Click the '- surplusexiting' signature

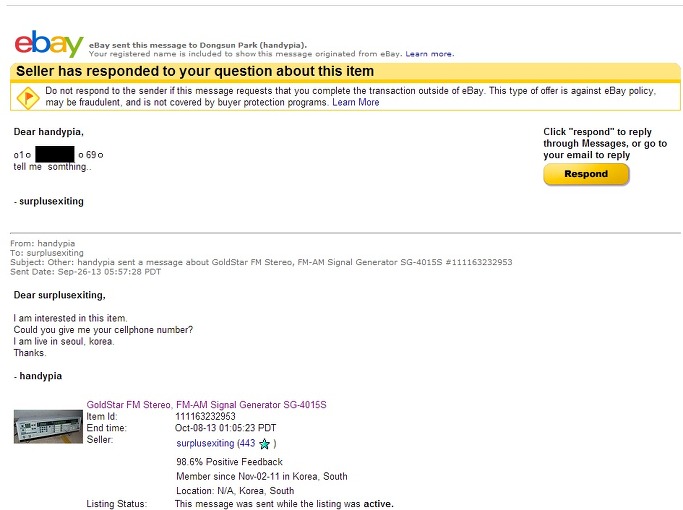[x=48, y=201]
